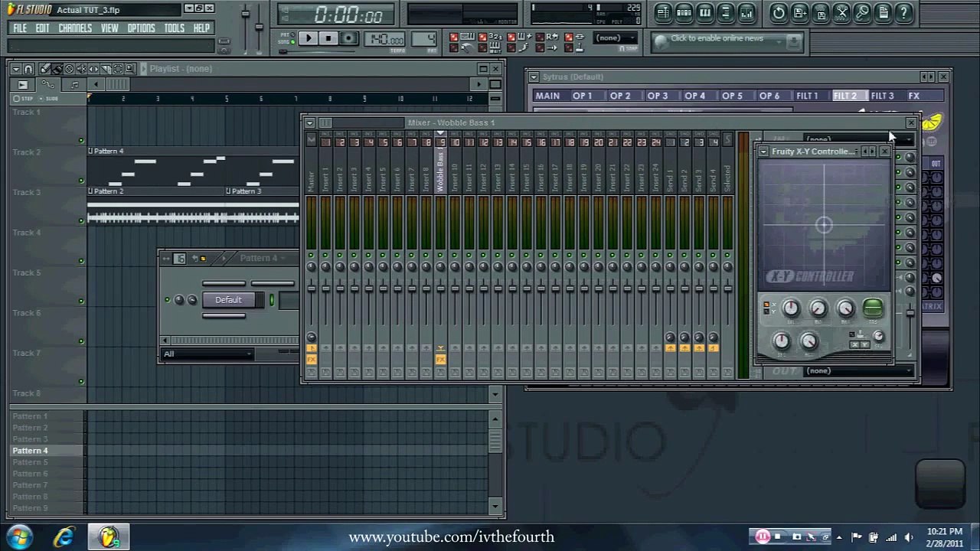Click the render to audio file icon

point(821,13)
